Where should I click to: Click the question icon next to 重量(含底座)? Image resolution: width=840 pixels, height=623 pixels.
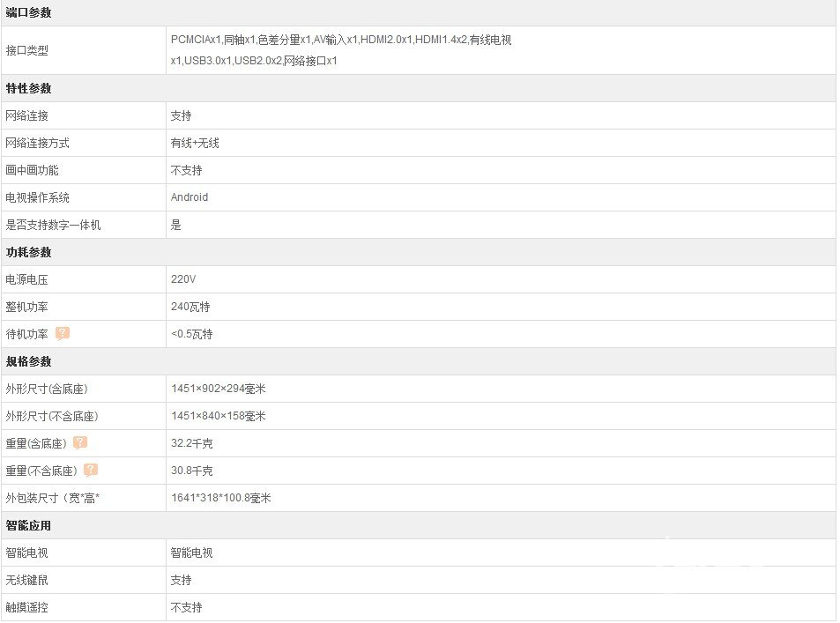coord(80,443)
